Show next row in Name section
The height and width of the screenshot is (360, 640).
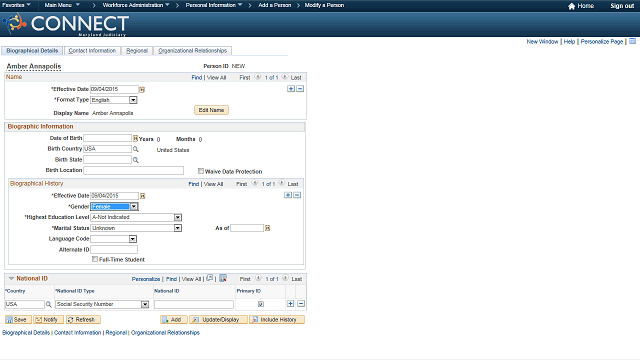[284, 77]
